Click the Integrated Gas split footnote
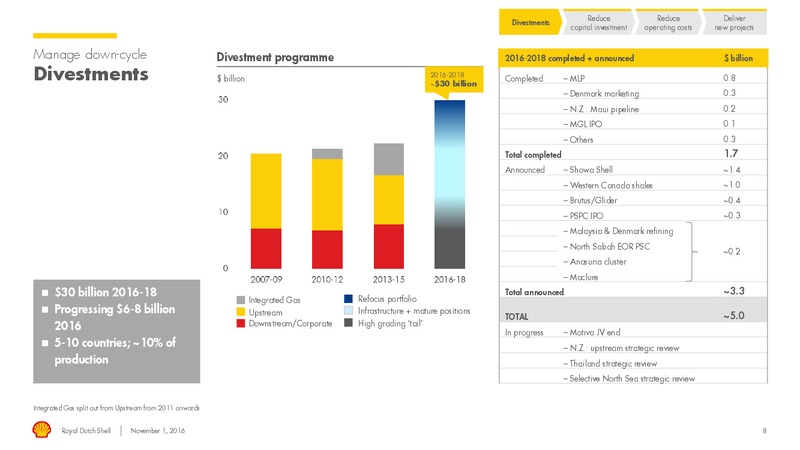 (x=116, y=408)
